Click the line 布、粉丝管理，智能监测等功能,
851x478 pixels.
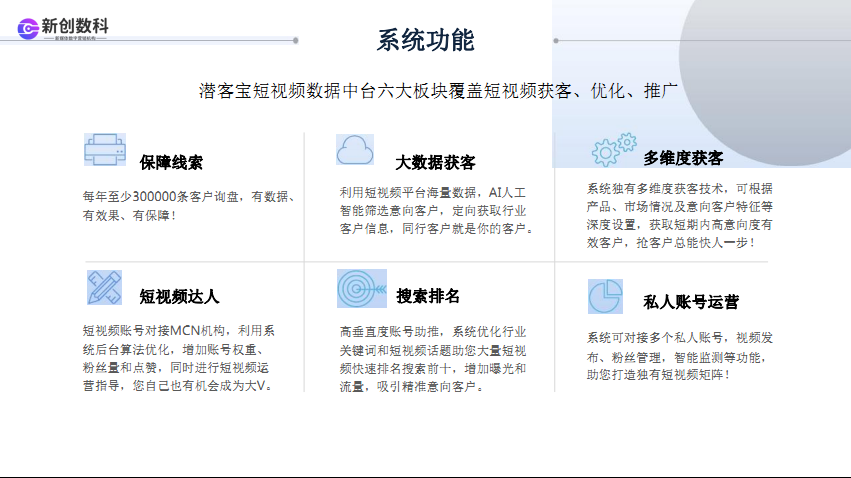click(x=676, y=358)
